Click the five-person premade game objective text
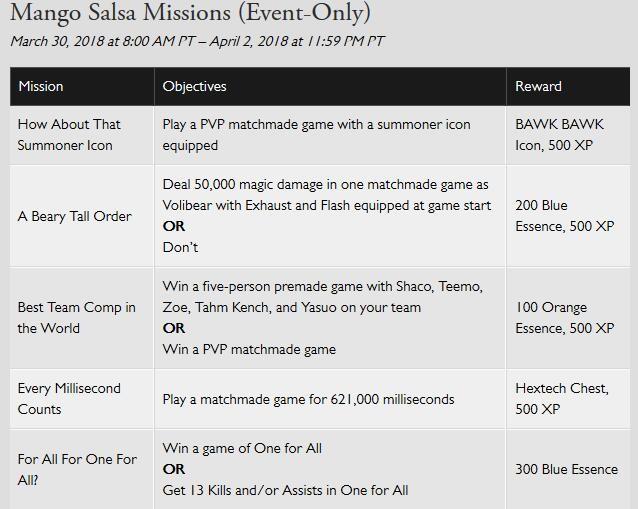638x509 pixels. (322, 297)
